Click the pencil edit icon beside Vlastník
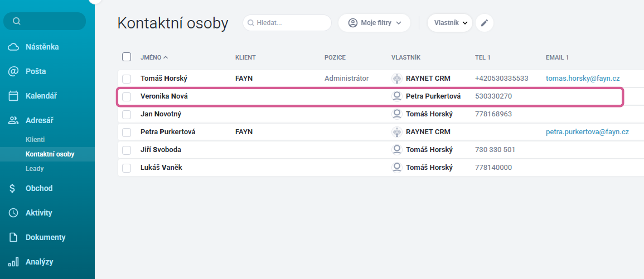 pyautogui.click(x=485, y=23)
